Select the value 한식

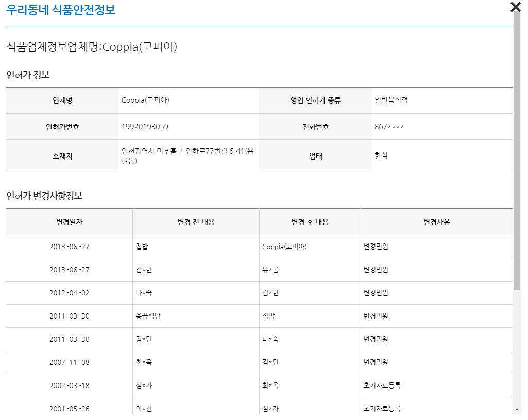click(381, 155)
